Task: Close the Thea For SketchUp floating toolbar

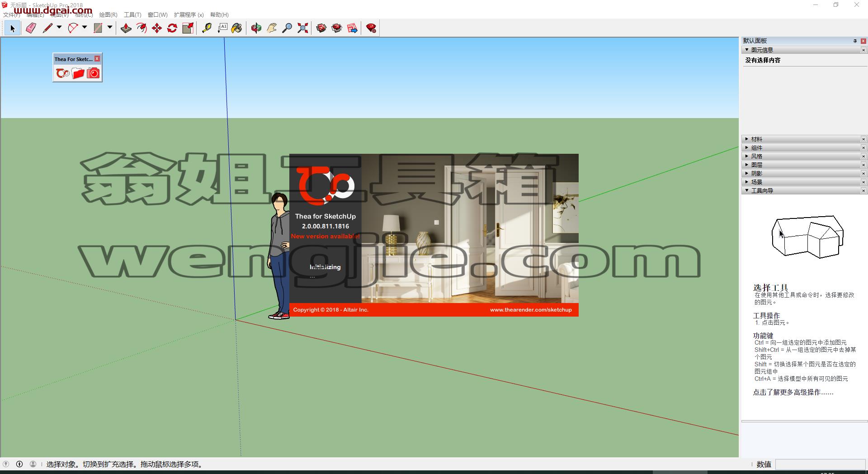Action: pos(97,59)
